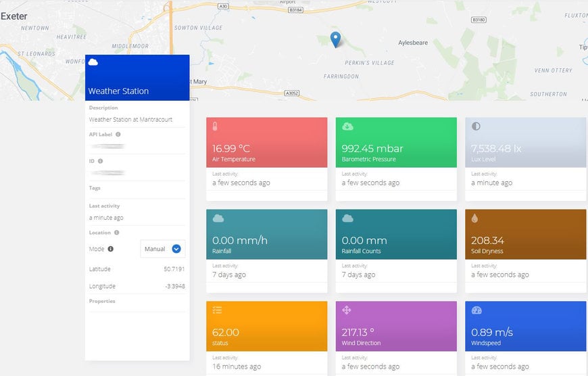
Task: Click the description text Weather Station at Mantracourt
Action: [x=130, y=120]
